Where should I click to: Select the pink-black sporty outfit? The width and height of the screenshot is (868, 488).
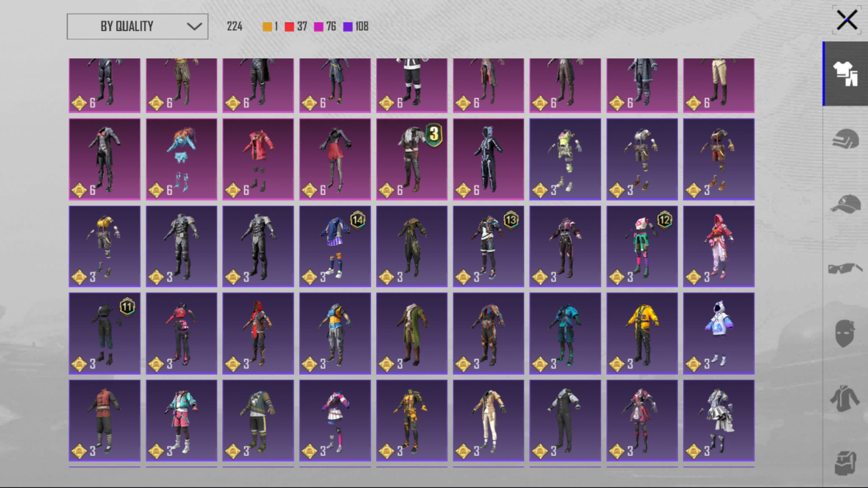point(181,333)
